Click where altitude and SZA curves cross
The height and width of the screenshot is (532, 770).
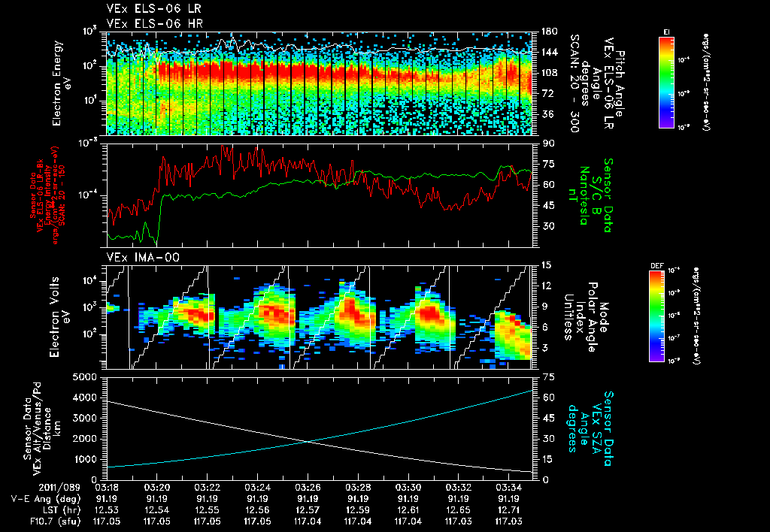pos(308,441)
